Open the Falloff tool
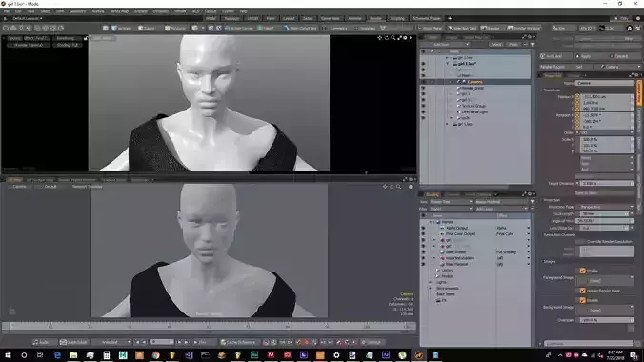This screenshot has height=362, width=644. click(x=266, y=28)
